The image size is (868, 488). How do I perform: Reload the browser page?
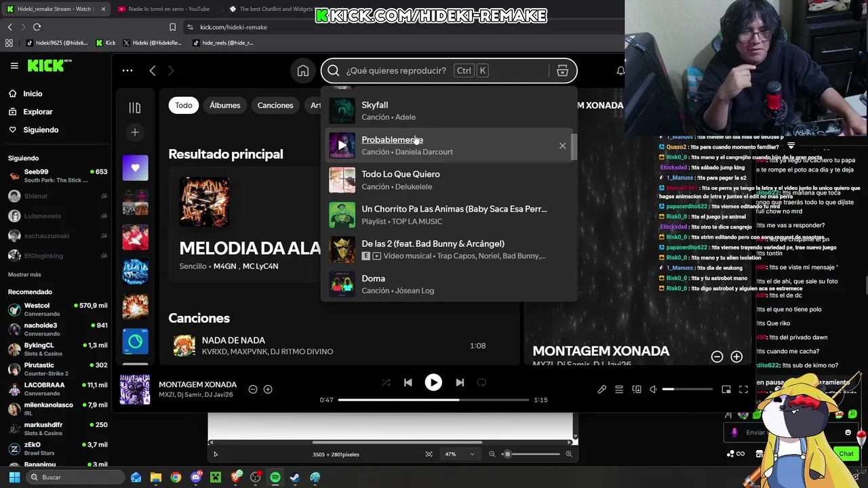click(37, 27)
